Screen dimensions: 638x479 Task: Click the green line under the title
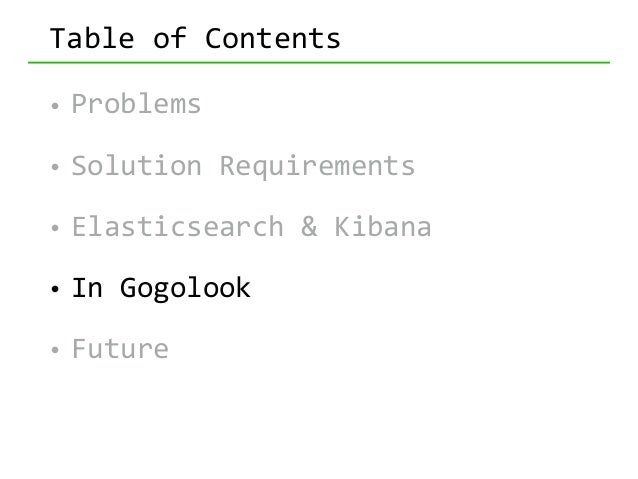pos(330,63)
